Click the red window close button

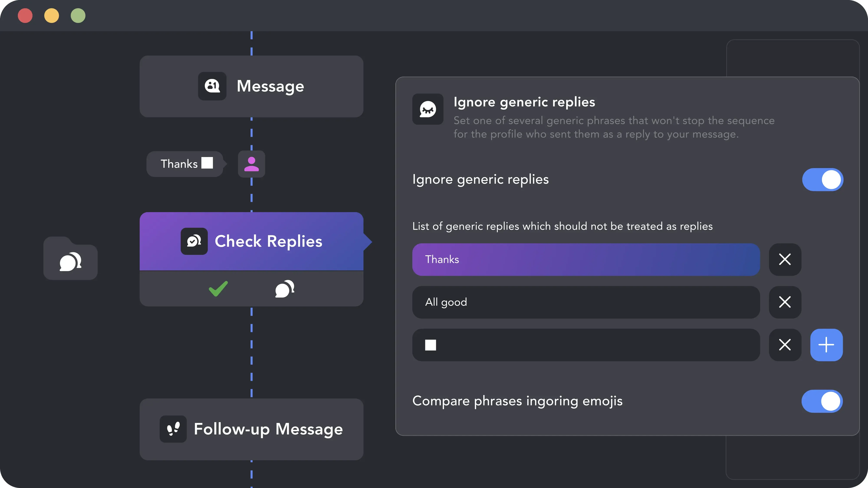click(25, 15)
